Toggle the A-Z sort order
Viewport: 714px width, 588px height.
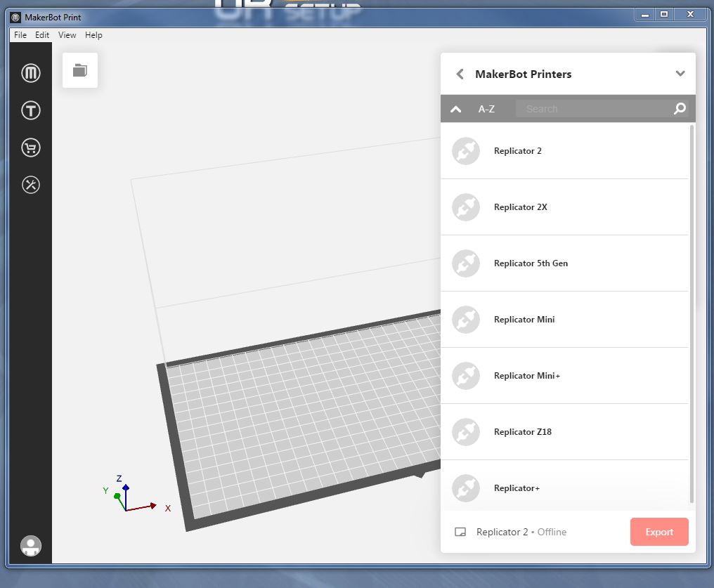point(486,109)
